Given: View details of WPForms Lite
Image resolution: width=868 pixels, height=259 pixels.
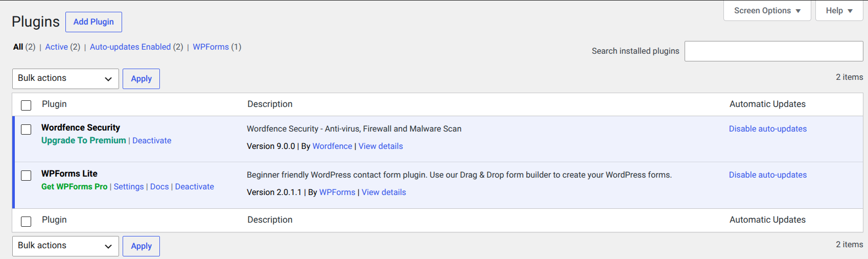Looking at the screenshot, I should point(384,192).
